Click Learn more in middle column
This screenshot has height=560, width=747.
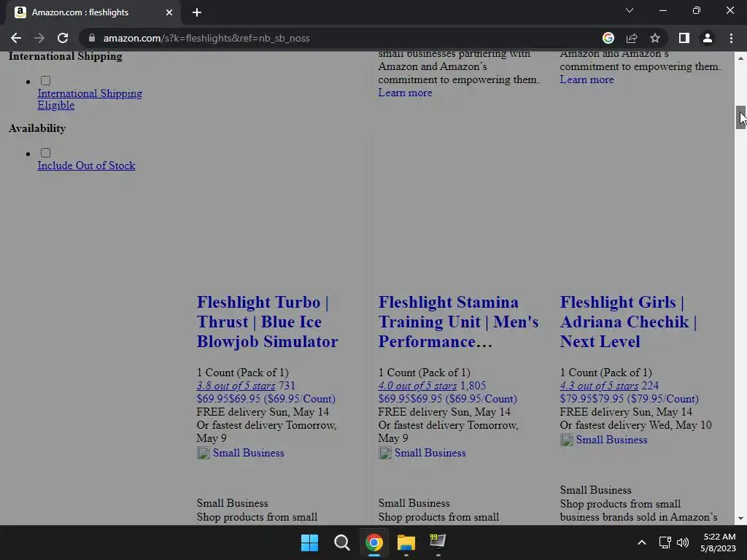pos(405,93)
